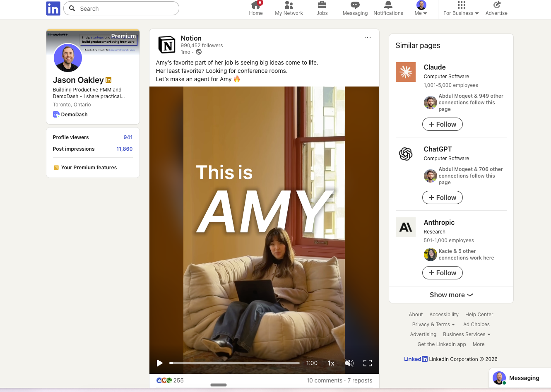Viewport: 551px width, 392px height.
Task: Check the Notifications bell icon
Action: (x=388, y=8)
